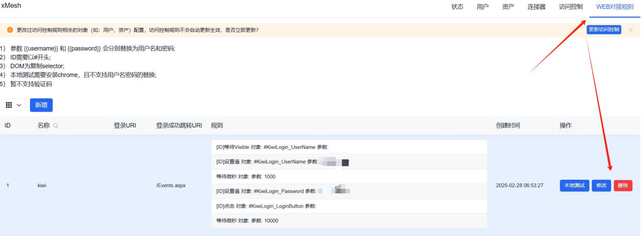Open the grid column settings dropdown
644x236 pixels.
coord(14,105)
